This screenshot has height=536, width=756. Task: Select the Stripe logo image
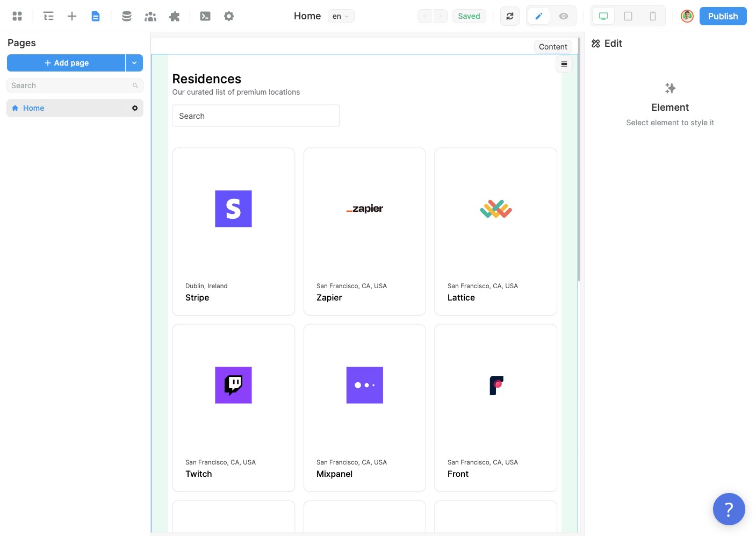point(233,209)
